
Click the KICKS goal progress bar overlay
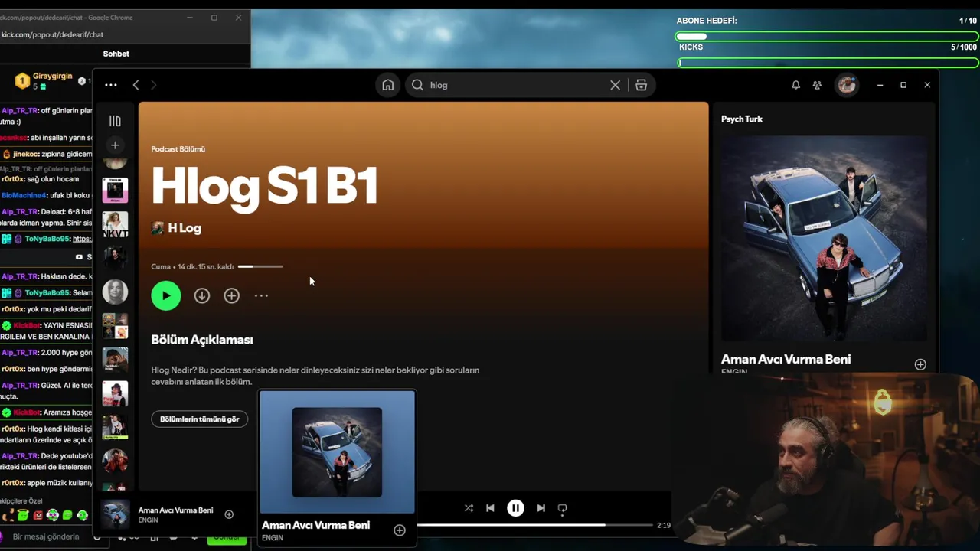click(x=827, y=62)
